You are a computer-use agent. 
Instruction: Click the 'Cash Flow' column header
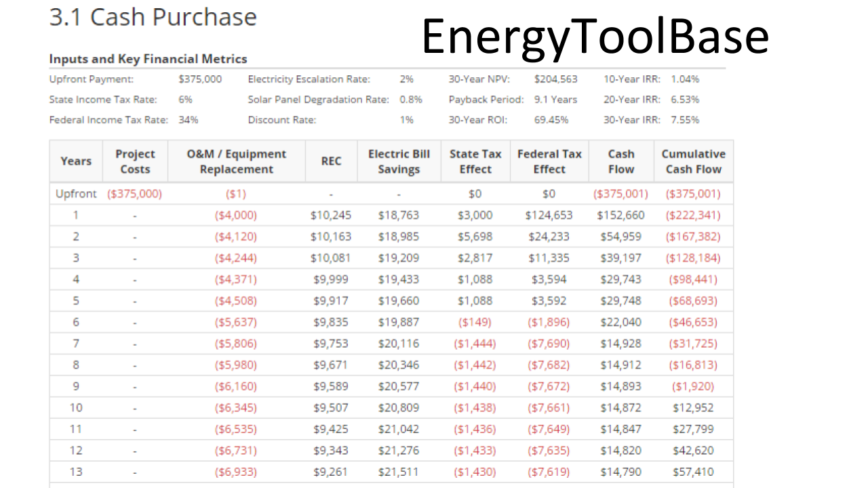pyautogui.click(x=621, y=161)
